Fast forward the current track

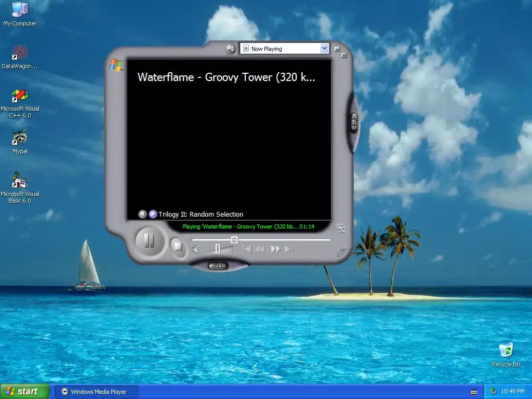(x=275, y=250)
